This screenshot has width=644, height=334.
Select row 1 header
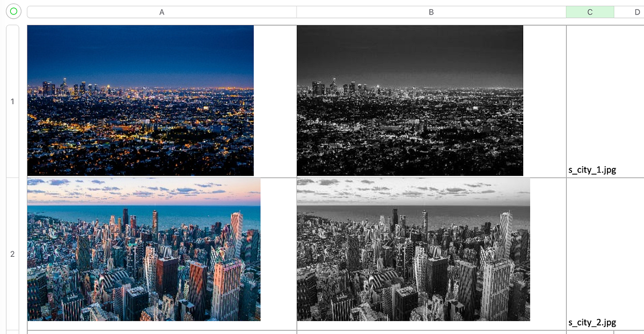[x=12, y=100]
